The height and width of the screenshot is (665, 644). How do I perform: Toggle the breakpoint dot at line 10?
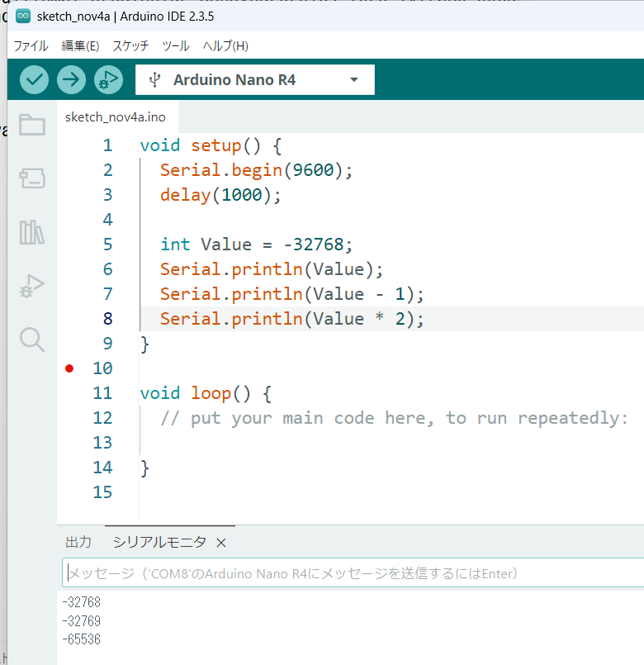point(69,368)
